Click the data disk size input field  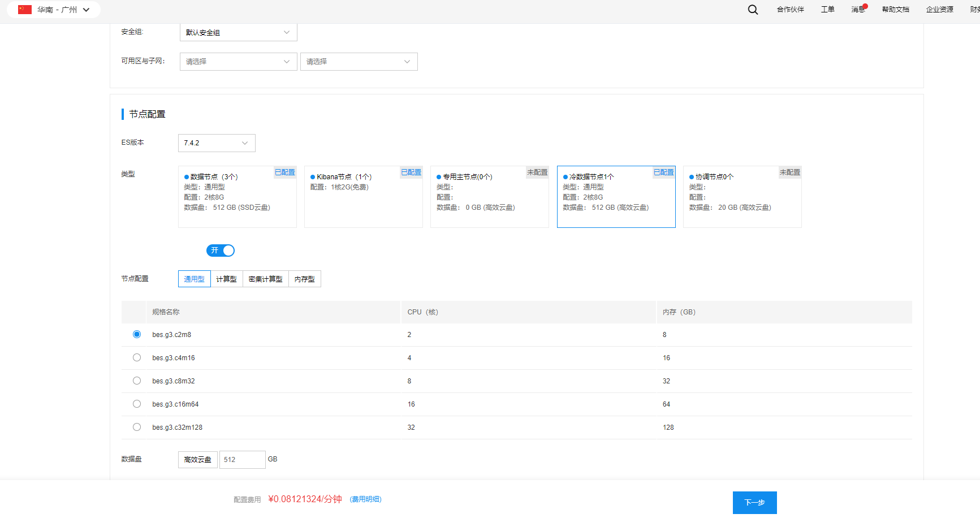coord(242,460)
